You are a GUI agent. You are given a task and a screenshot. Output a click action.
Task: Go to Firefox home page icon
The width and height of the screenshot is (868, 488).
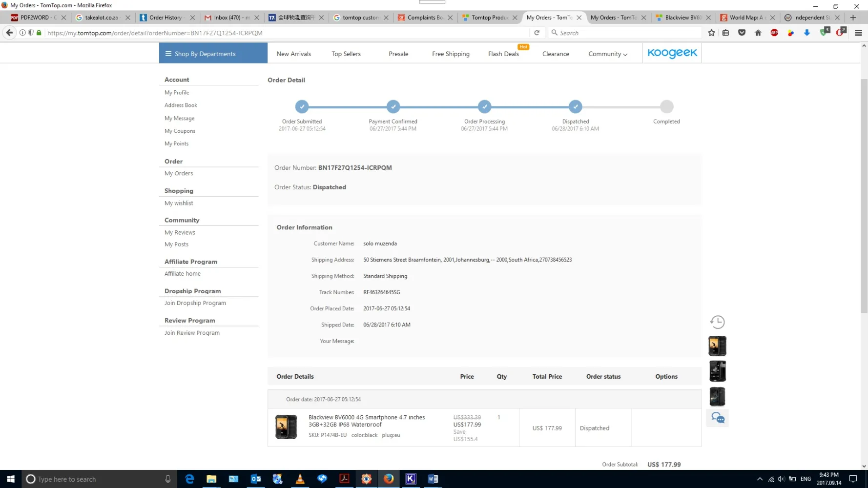pos(758,33)
